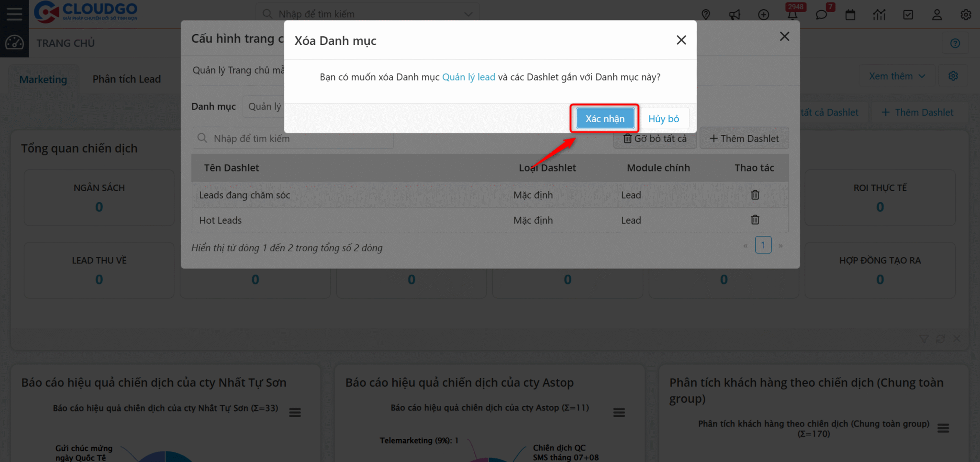
Task: Go to previous pagination page
Action: (746, 246)
